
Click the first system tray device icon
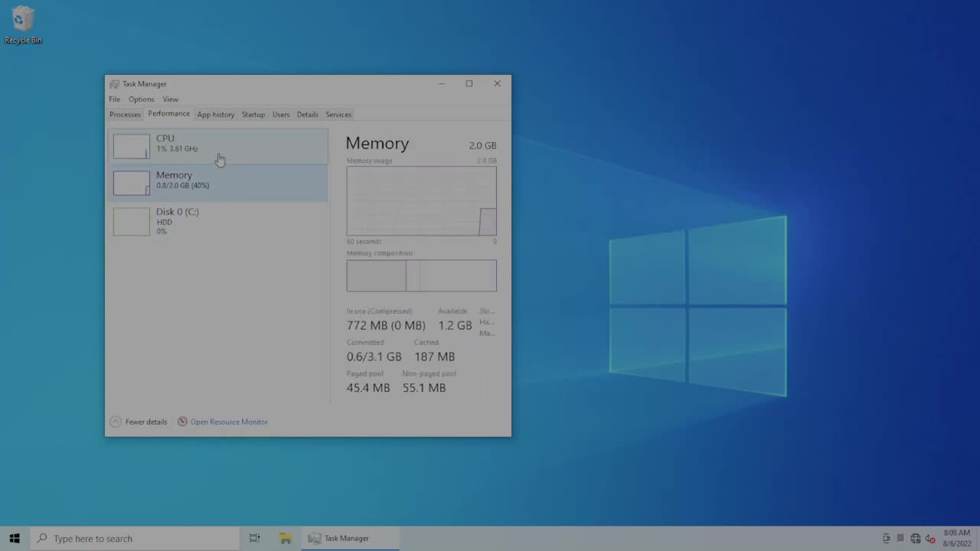click(887, 539)
